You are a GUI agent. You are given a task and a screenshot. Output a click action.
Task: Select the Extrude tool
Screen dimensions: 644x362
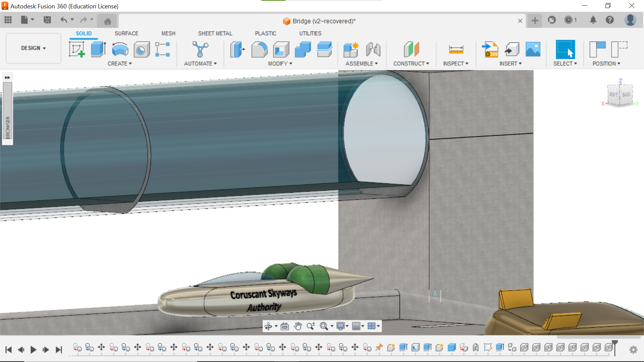[x=98, y=49]
